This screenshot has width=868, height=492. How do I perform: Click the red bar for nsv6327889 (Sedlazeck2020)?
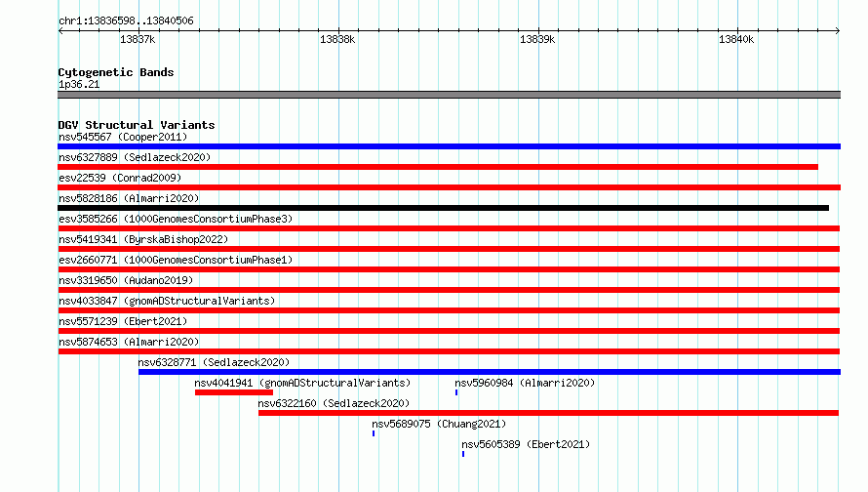[438, 167]
